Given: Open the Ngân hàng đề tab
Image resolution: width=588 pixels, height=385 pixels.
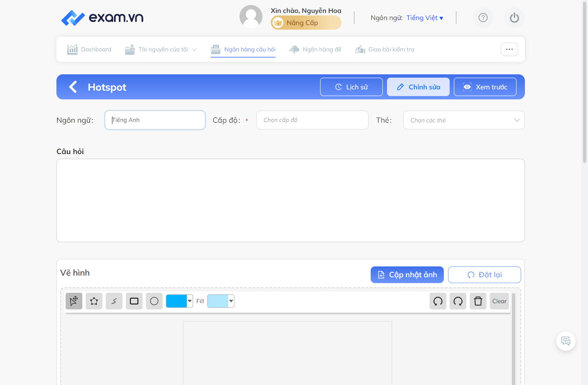Looking at the screenshot, I should [315, 49].
